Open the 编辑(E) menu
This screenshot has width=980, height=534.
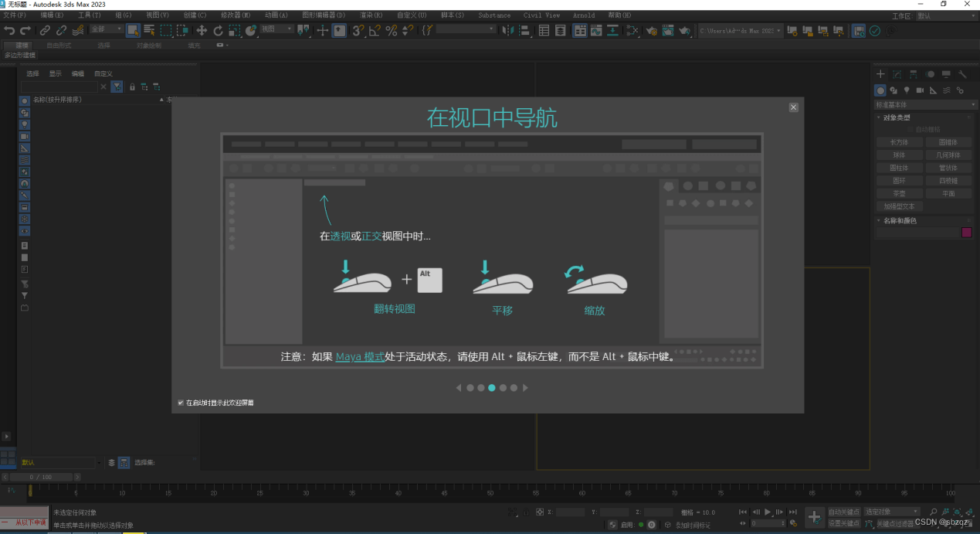pyautogui.click(x=53, y=15)
